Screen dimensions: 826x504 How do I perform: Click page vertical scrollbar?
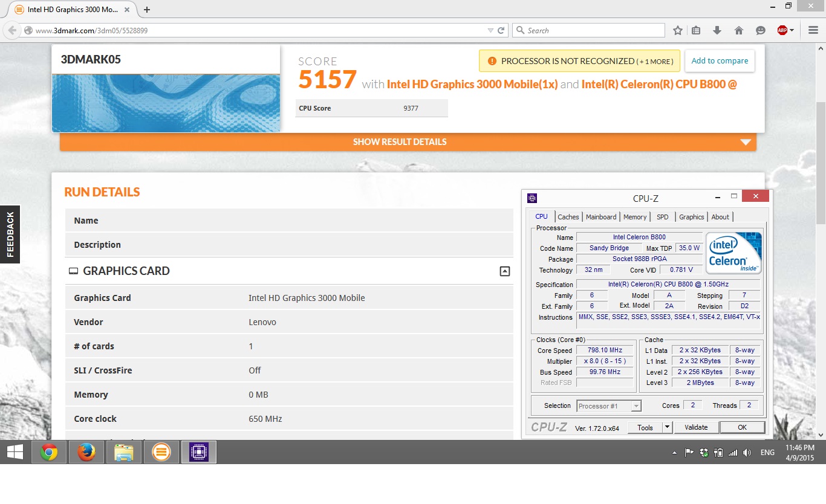click(821, 163)
